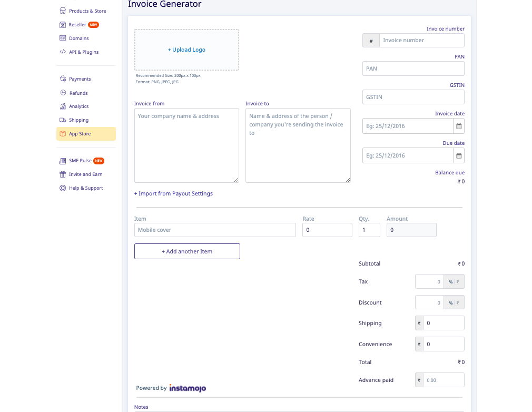The width and height of the screenshot is (532, 412).
Task: Click the Upload Logo area
Action: [186, 50]
